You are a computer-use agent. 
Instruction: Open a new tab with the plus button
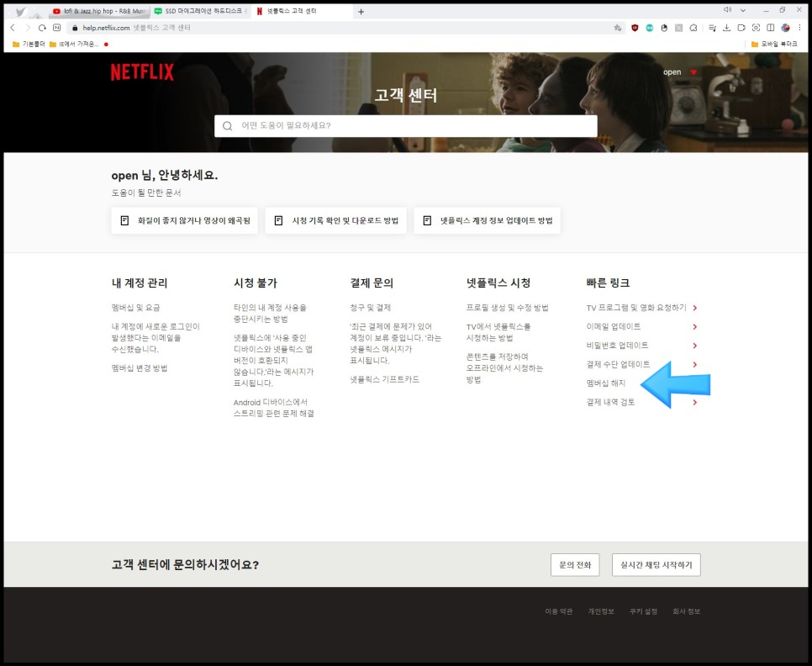361,12
